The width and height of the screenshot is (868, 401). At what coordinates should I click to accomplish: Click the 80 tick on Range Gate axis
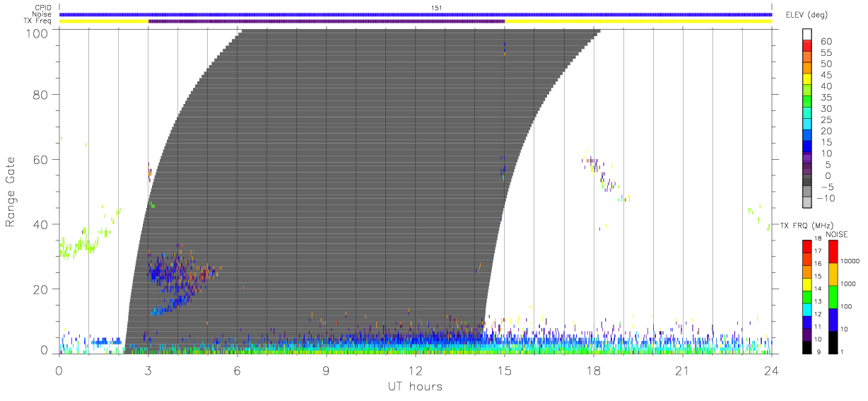tap(41, 95)
